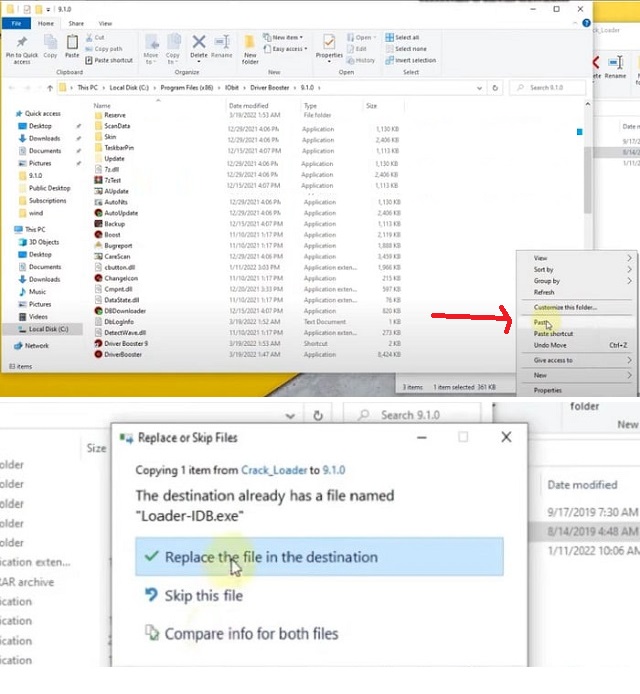
Task: Click Compare info for both files
Action: pyautogui.click(x=250, y=633)
